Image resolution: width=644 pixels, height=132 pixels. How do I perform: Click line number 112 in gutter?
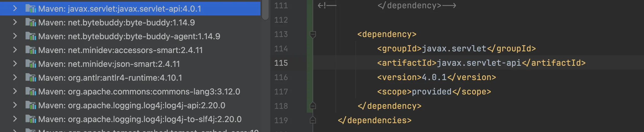coord(281,20)
